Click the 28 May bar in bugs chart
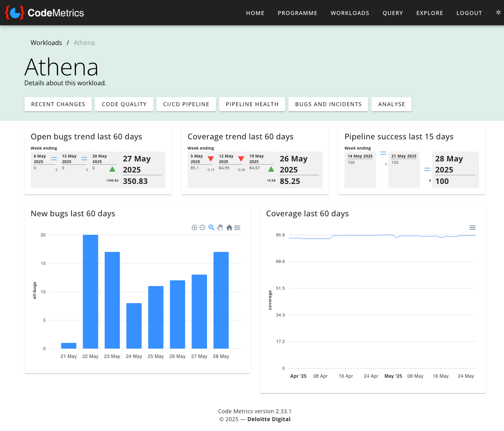 (221, 300)
